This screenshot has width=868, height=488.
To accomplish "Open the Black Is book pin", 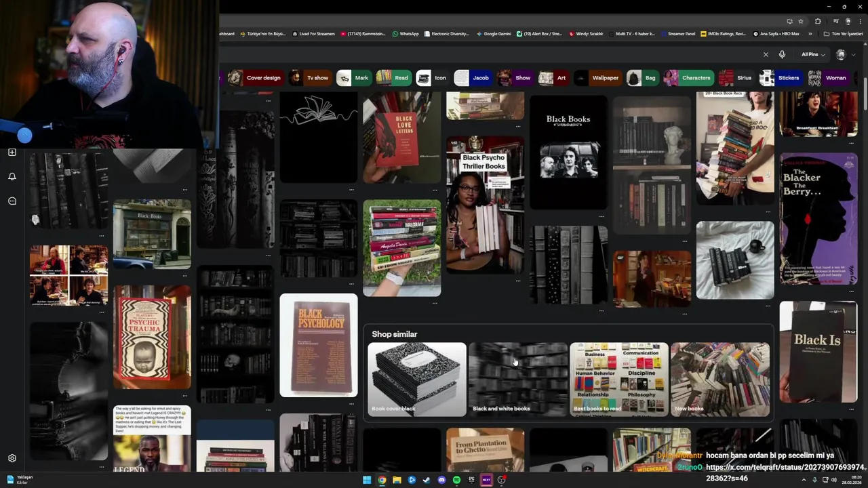I will click(818, 352).
